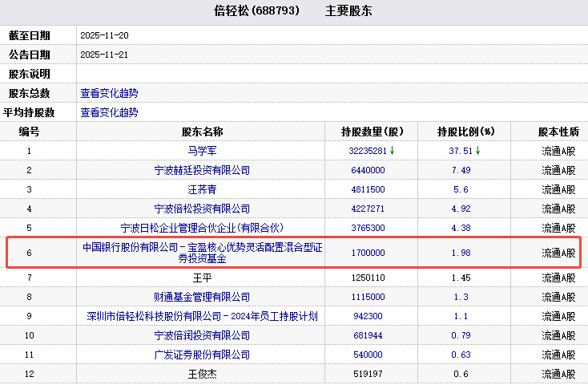The image size is (588, 385).
Task: Select the 截至日期 value 2025-11-20
Action: tap(105, 35)
